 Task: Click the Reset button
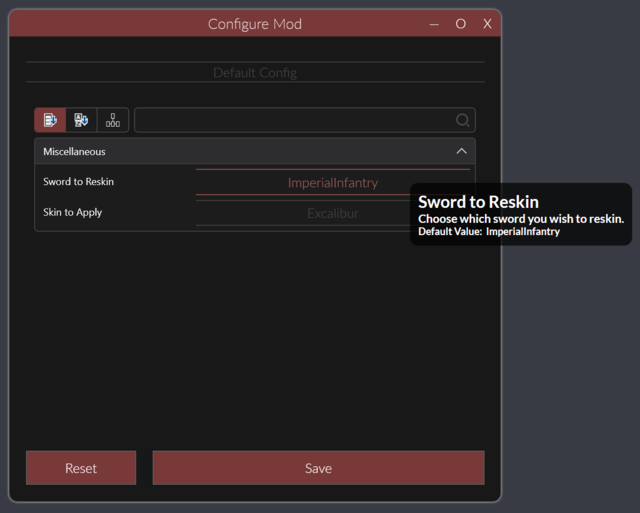tap(81, 468)
